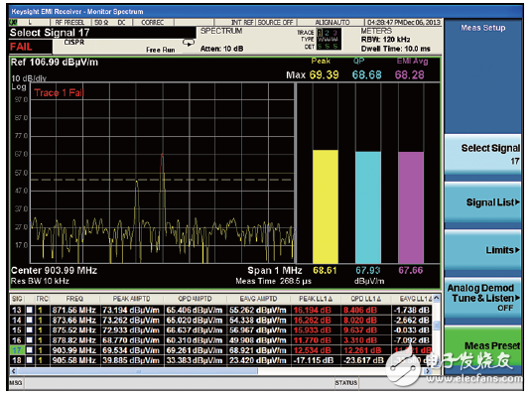Click the RF PRESEL status indicator
Image resolution: width=532 pixels, height=395 pixels.
tap(69, 23)
